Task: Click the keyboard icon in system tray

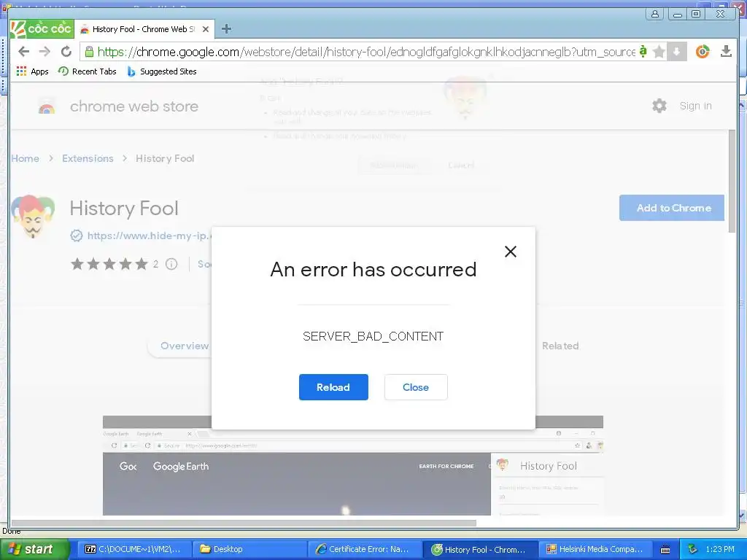Action: (x=665, y=550)
